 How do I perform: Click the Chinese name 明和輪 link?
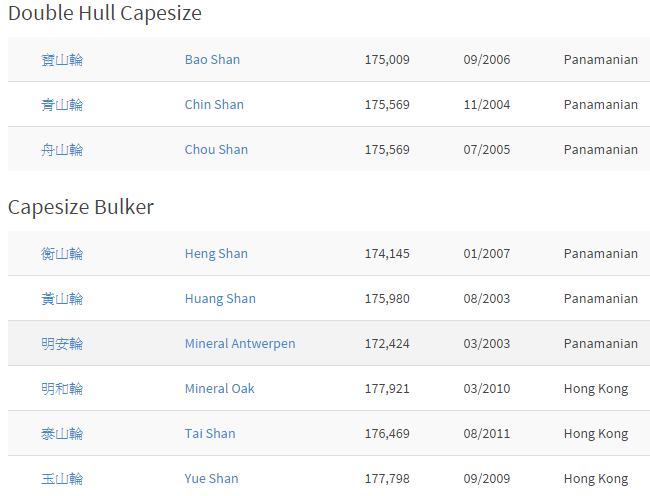coord(62,389)
